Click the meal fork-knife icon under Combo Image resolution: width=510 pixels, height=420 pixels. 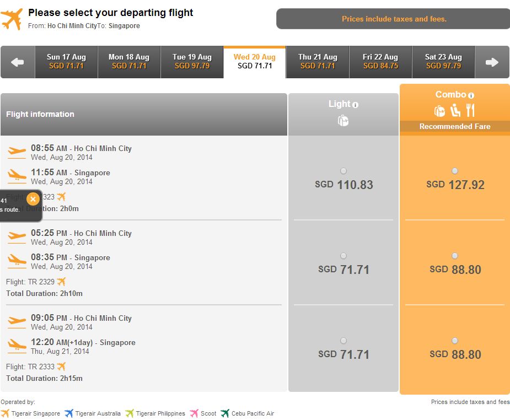tap(470, 111)
